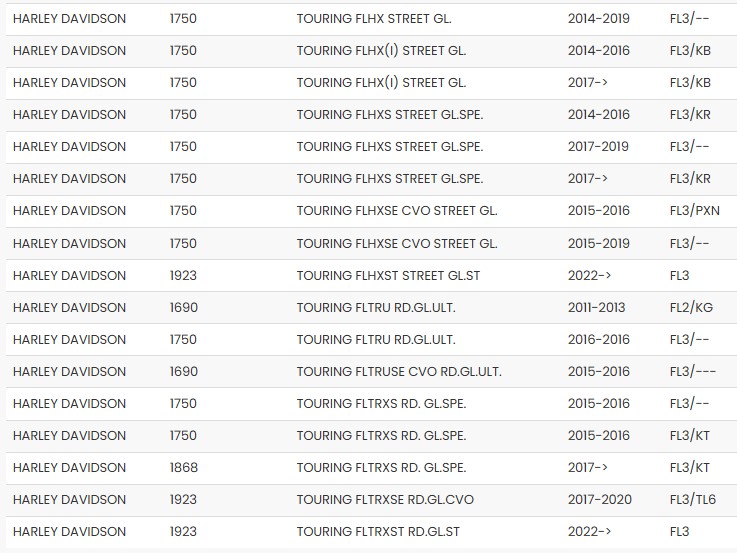Screen dimensions: 737x553
Task: Click the 2016-2016 year range
Action: tap(598, 340)
